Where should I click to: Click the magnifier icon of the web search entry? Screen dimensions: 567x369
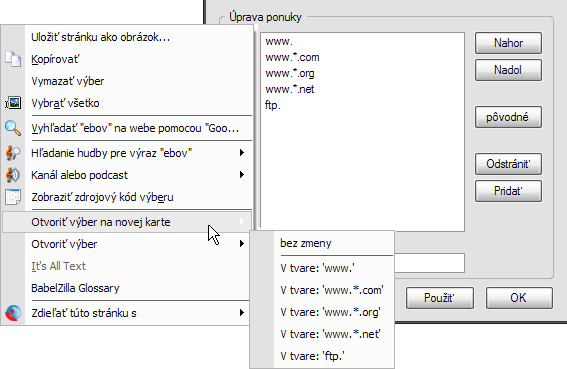pyautogui.click(x=13, y=128)
